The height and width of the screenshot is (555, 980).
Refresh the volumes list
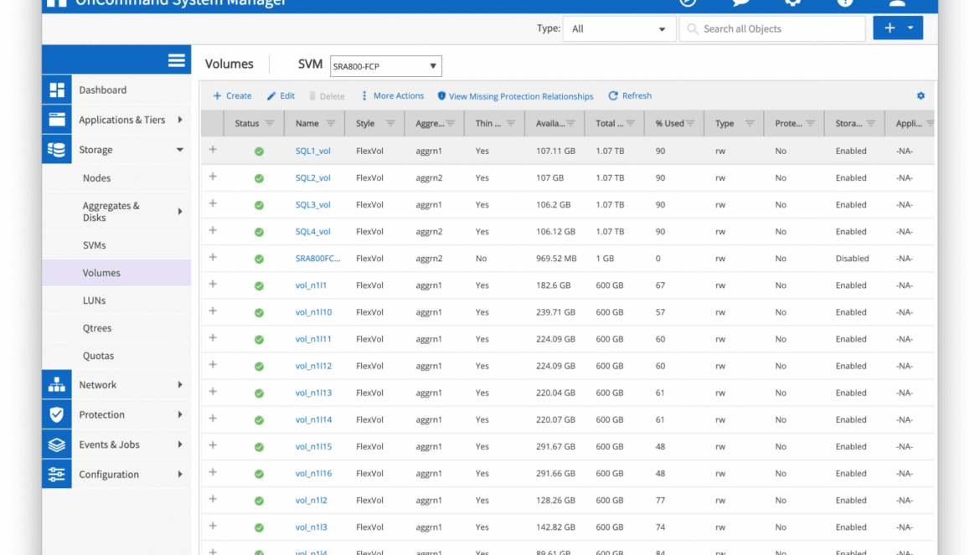tap(630, 95)
